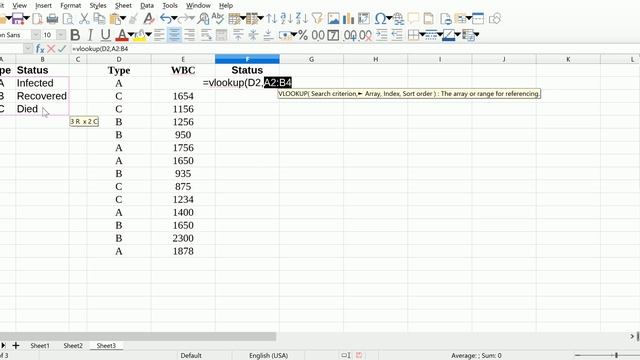Click the Increase Indent icon
This screenshot has height=360, width=640.
point(382,35)
